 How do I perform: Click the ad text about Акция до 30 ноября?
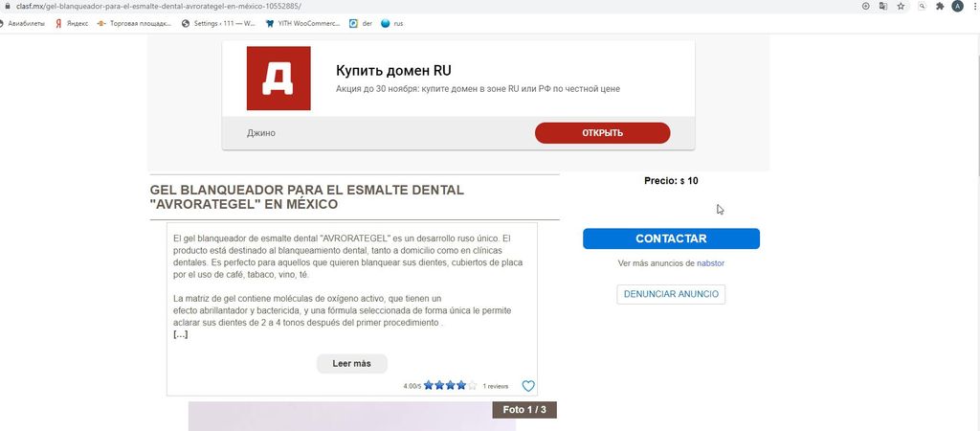479,89
